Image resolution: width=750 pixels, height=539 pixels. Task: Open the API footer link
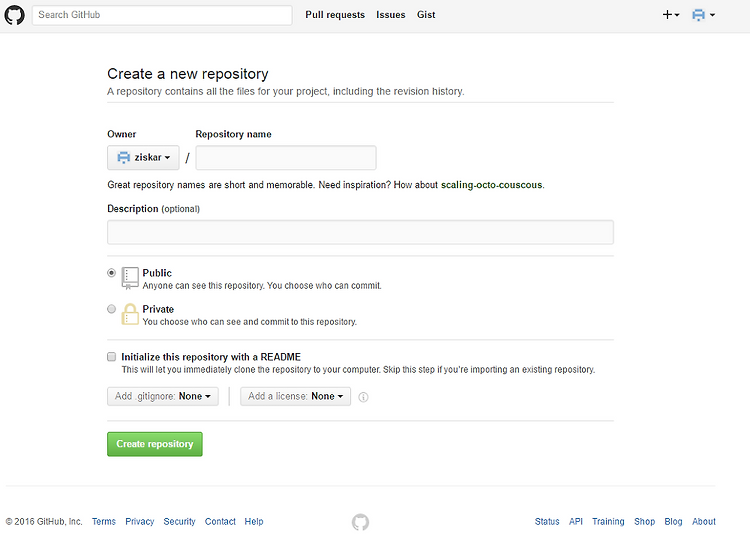(576, 522)
